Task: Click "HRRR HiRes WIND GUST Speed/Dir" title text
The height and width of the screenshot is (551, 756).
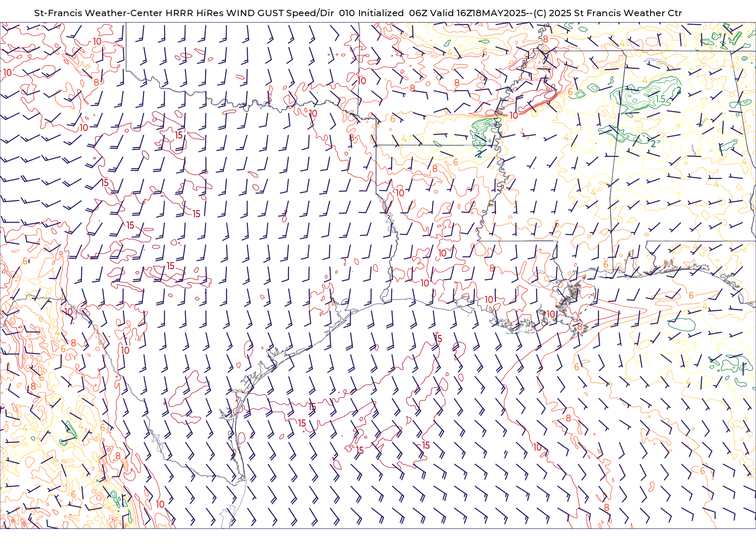Action: coord(250,13)
